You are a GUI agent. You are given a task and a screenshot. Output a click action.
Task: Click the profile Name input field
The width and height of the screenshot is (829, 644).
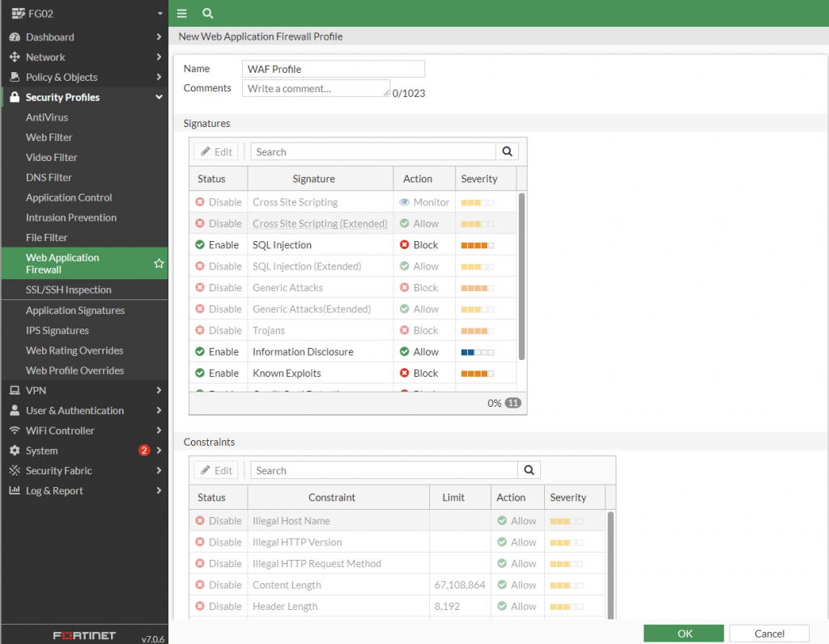point(333,70)
